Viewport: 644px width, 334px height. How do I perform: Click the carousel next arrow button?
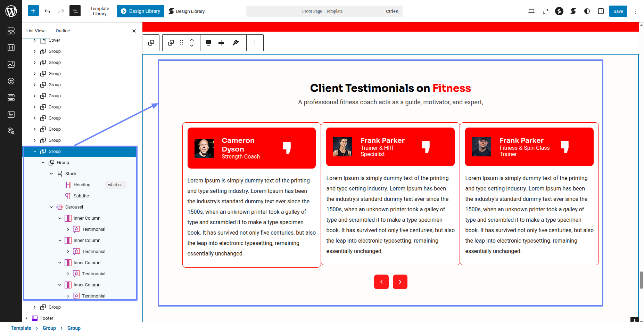tap(400, 282)
